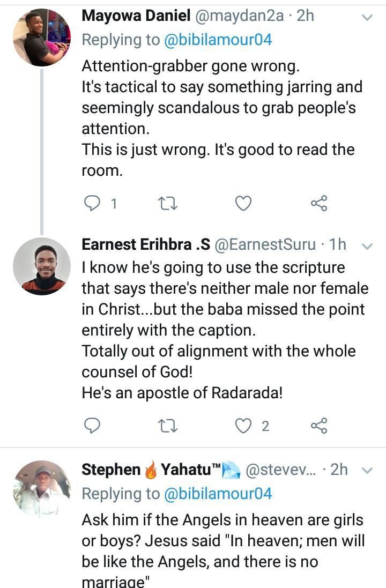View Mayowa Daniel's profile picture
Viewport: 386px width, 588px height.
pos(42,38)
